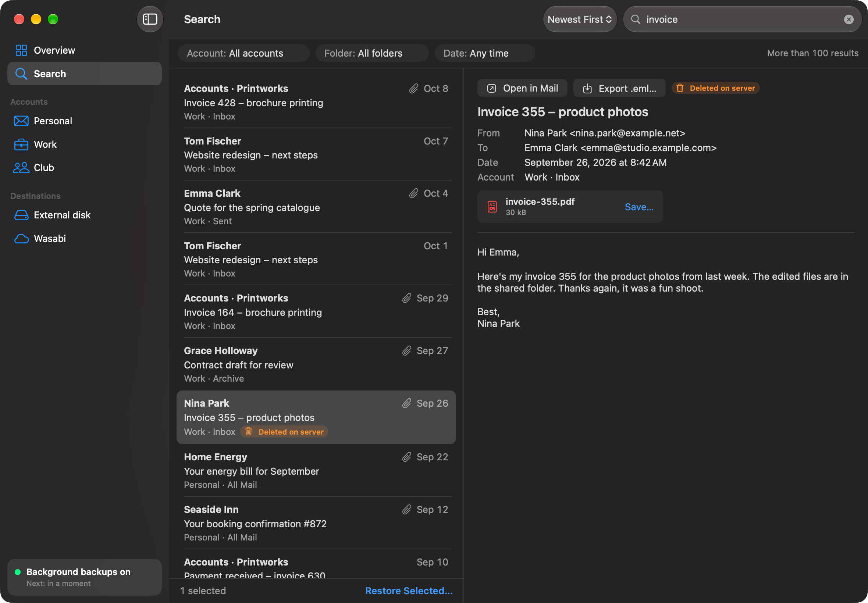This screenshot has height=603, width=868.
Task: Click the paperclip icon on Invoice 428 row
Action: tap(414, 88)
